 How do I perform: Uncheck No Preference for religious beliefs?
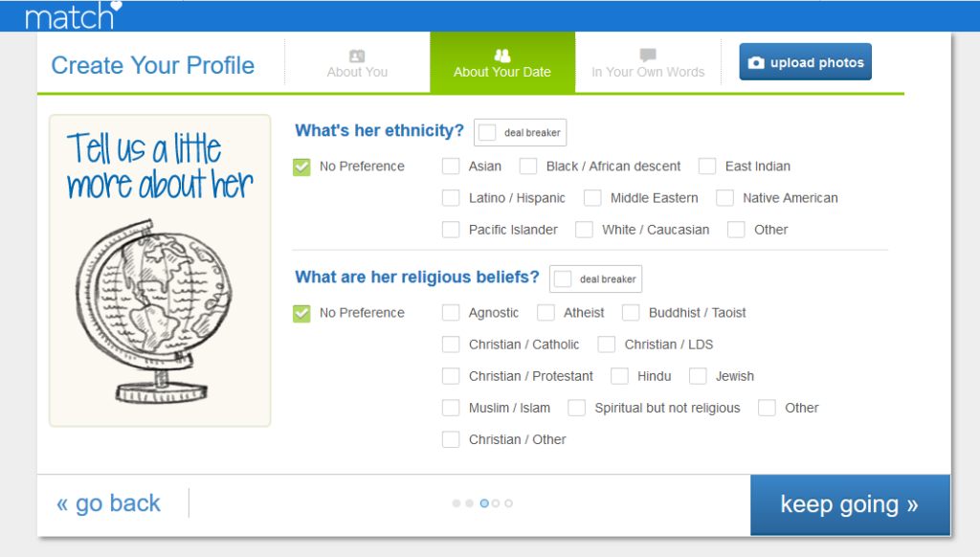[301, 312]
